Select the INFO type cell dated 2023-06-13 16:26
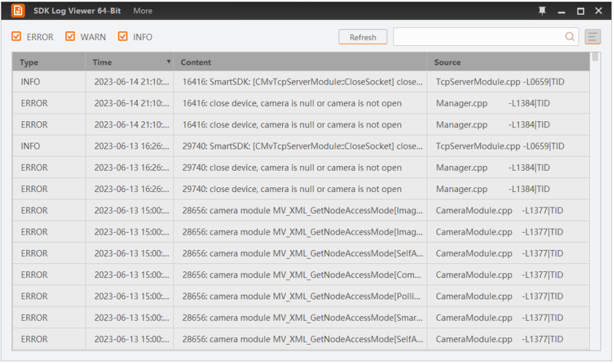 pyautogui.click(x=49, y=146)
